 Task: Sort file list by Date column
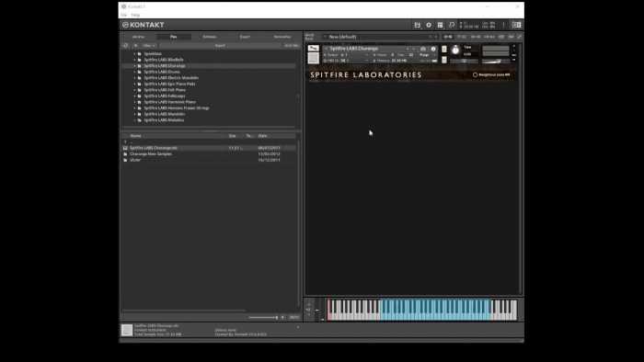(x=263, y=136)
